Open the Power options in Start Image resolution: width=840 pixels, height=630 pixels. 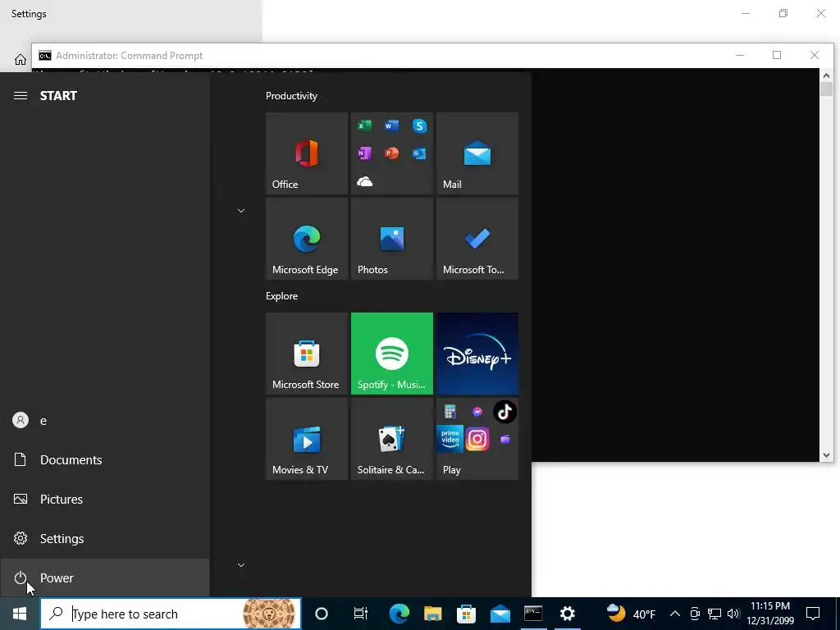[105, 577]
